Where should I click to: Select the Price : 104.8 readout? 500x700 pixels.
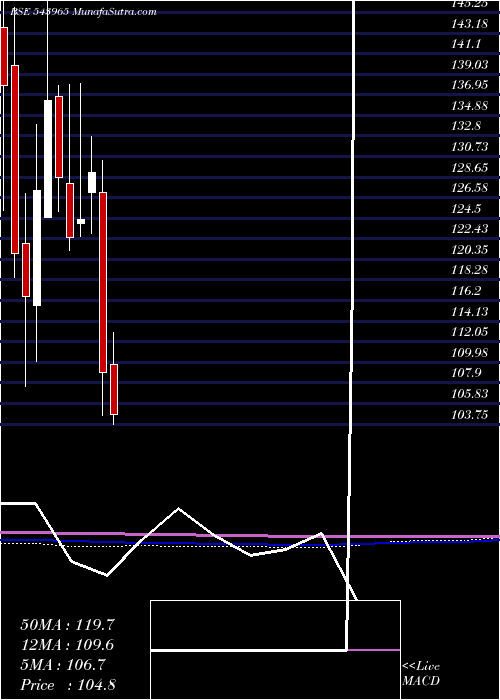pos(67,685)
